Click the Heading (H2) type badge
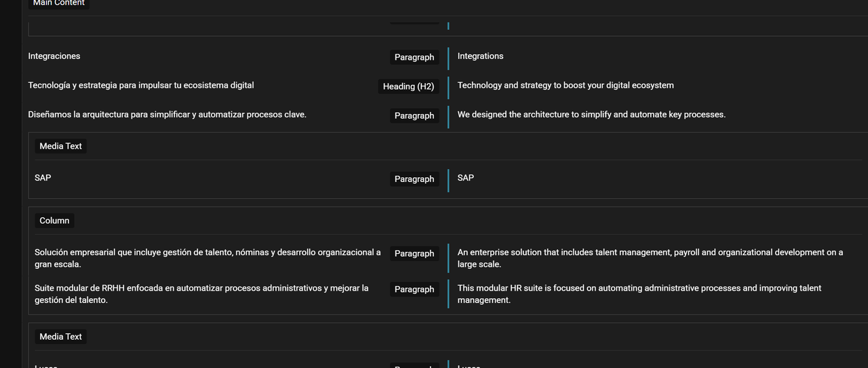 click(408, 86)
